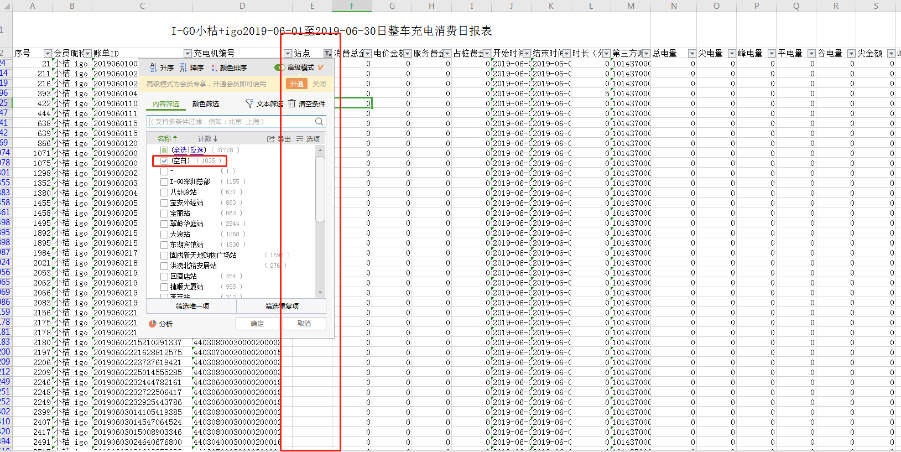Click the 导出 export icon
The height and width of the screenshot is (452, 901).
click(x=272, y=138)
